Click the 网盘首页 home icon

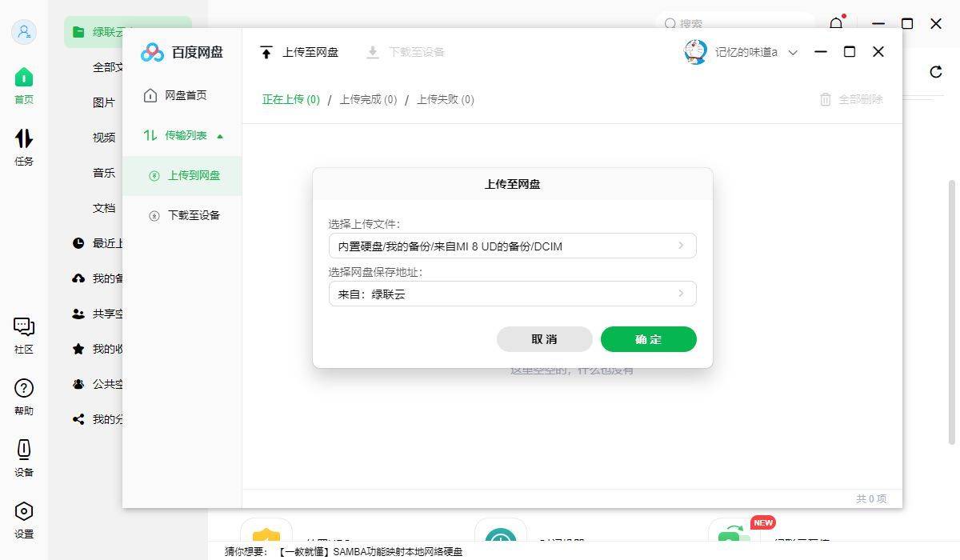[150, 95]
